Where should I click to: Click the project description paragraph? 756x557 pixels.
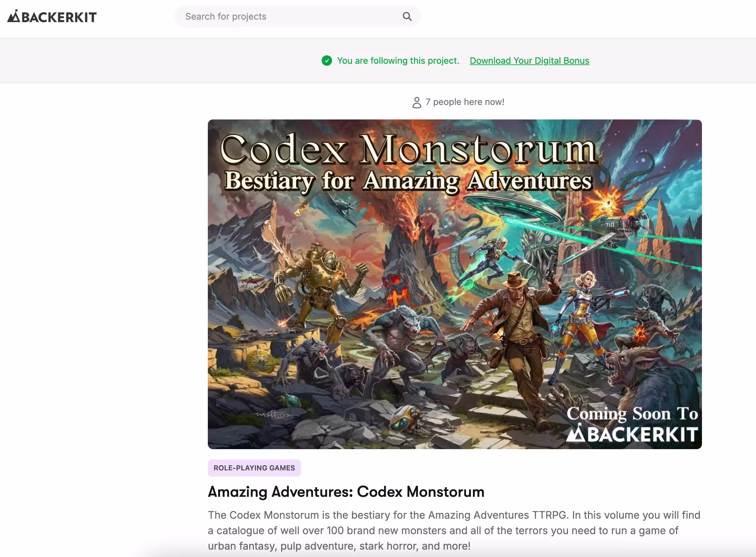(x=454, y=530)
